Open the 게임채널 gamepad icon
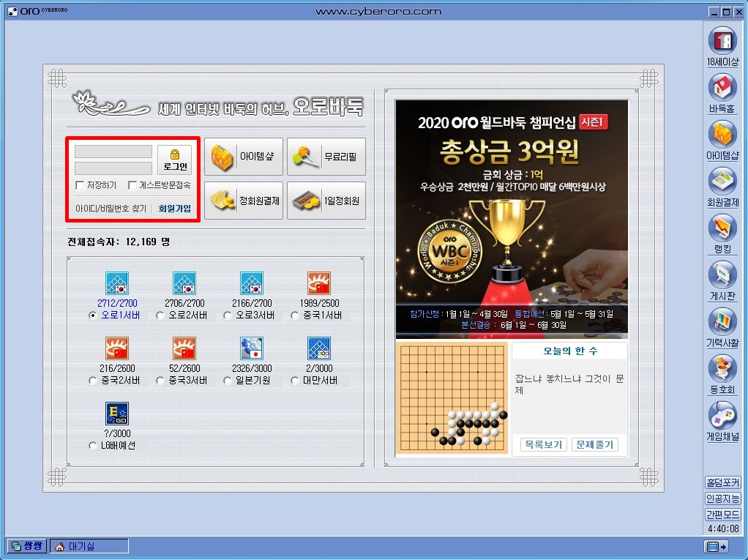748x560 pixels. pos(722,415)
